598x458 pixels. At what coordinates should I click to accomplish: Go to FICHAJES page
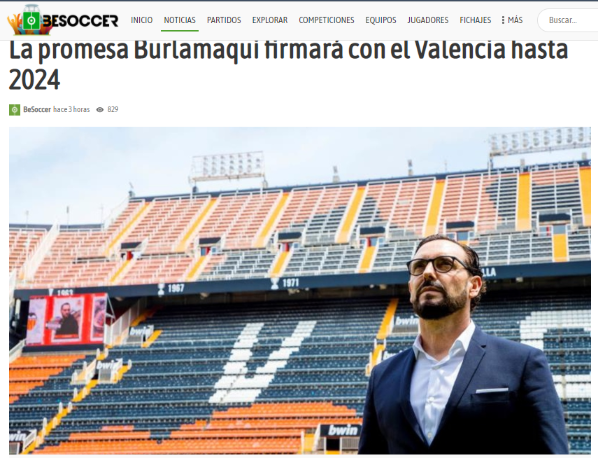click(475, 20)
